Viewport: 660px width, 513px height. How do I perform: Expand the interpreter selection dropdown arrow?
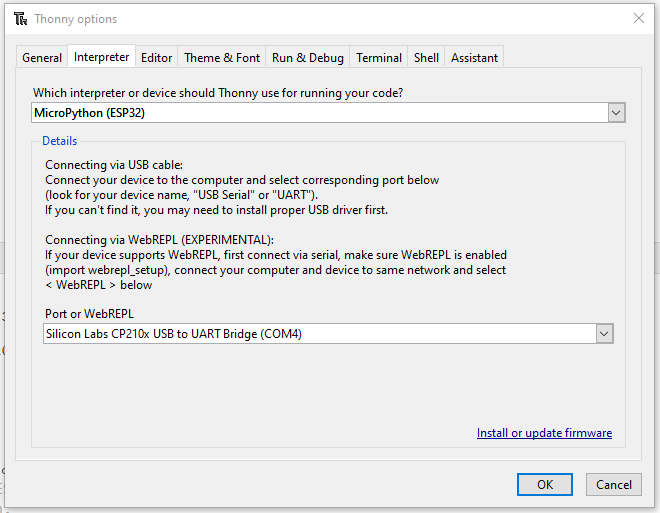coord(616,113)
